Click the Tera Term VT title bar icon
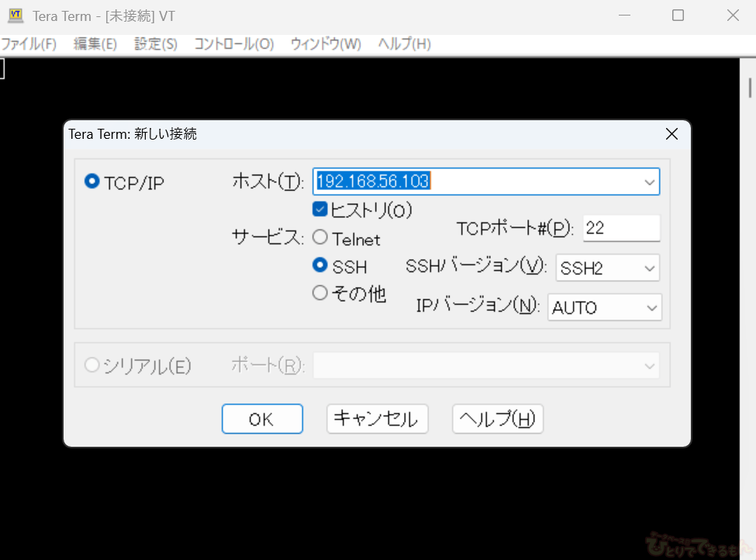The width and height of the screenshot is (756, 560). click(x=15, y=16)
